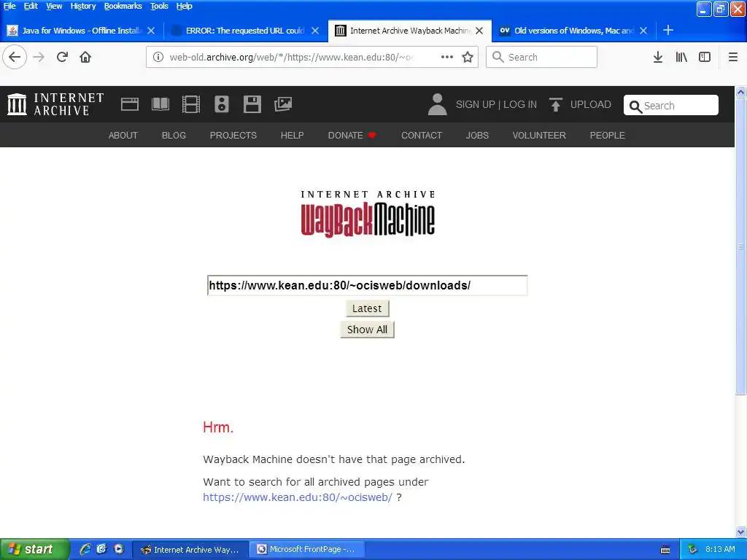
Task: Open the ABOUT page
Action: coord(123,135)
